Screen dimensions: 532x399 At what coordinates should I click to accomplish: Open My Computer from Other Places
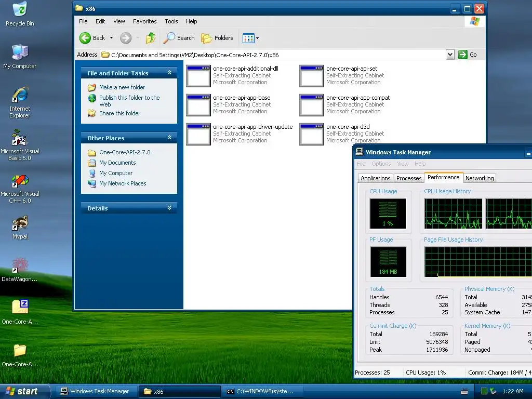[x=116, y=173]
